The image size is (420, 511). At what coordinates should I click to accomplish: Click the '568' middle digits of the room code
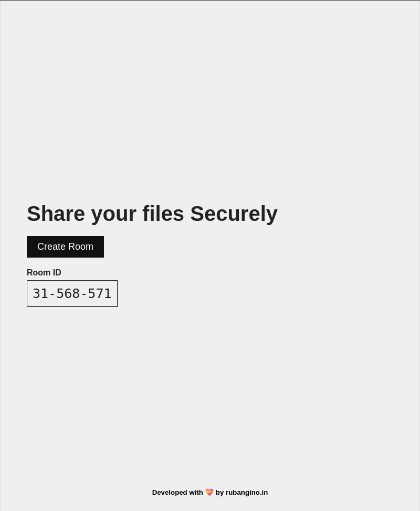coord(68,293)
